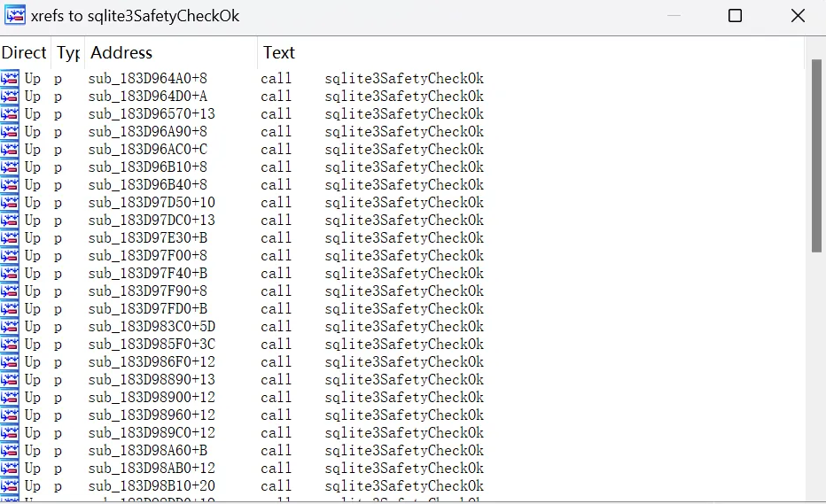The image size is (826, 504).
Task: Click the xref icon for sub_183D98960+12 row
Action: [10, 415]
